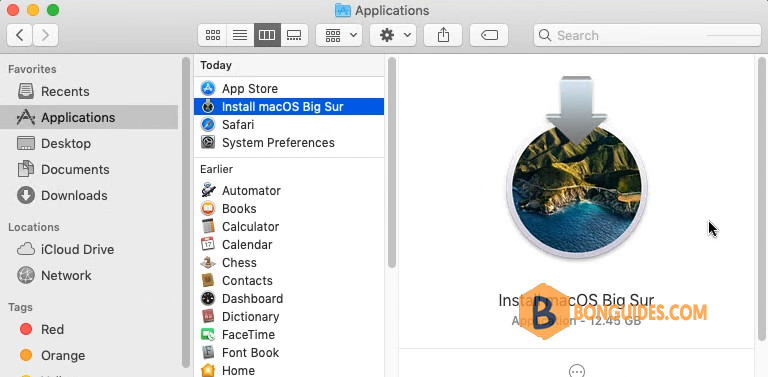The width and height of the screenshot is (768, 377).
Task: Select the Safari row text
Action: click(238, 124)
